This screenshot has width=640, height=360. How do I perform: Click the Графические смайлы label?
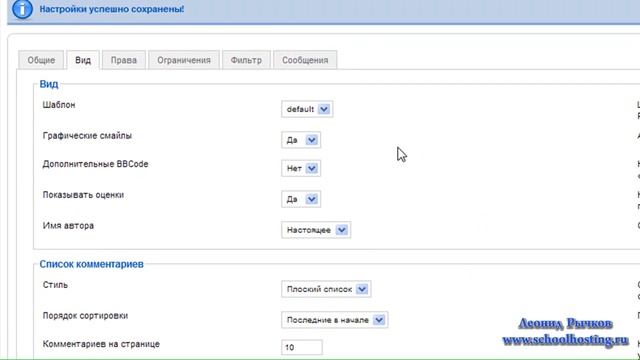click(x=87, y=136)
